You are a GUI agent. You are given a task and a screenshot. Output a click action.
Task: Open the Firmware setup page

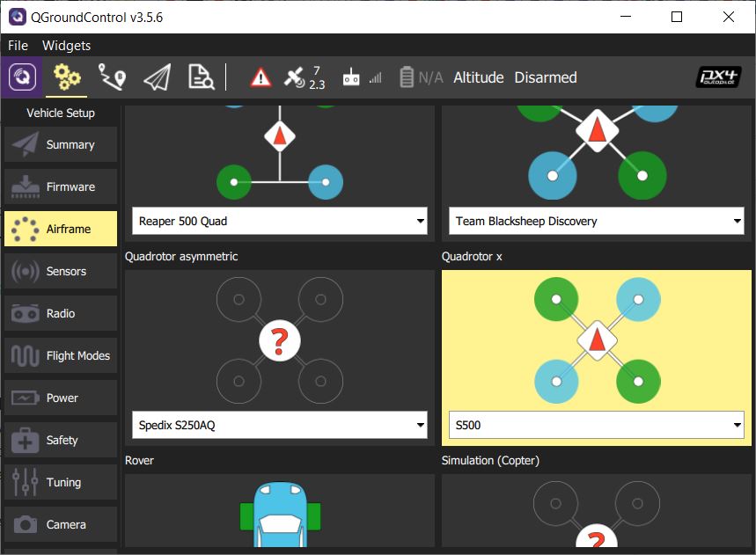point(61,186)
